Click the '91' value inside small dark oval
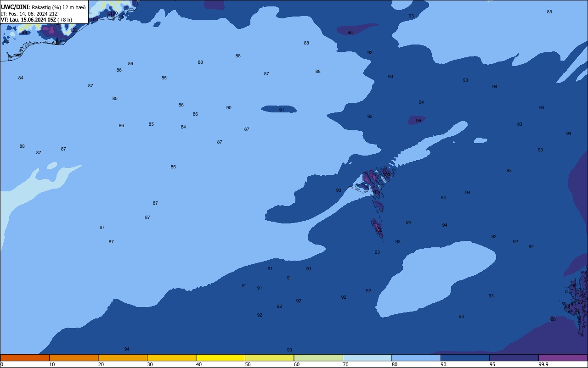 [282, 110]
